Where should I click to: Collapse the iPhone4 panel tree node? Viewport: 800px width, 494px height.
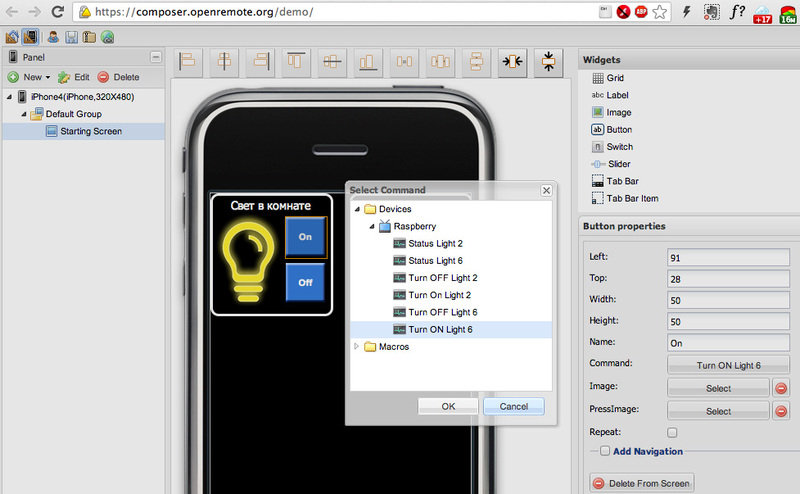tap(9, 96)
